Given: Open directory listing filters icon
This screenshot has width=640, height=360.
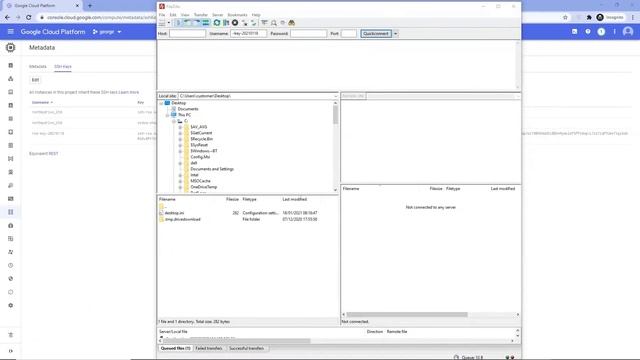Looking at the screenshot, I should tap(264, 23).
